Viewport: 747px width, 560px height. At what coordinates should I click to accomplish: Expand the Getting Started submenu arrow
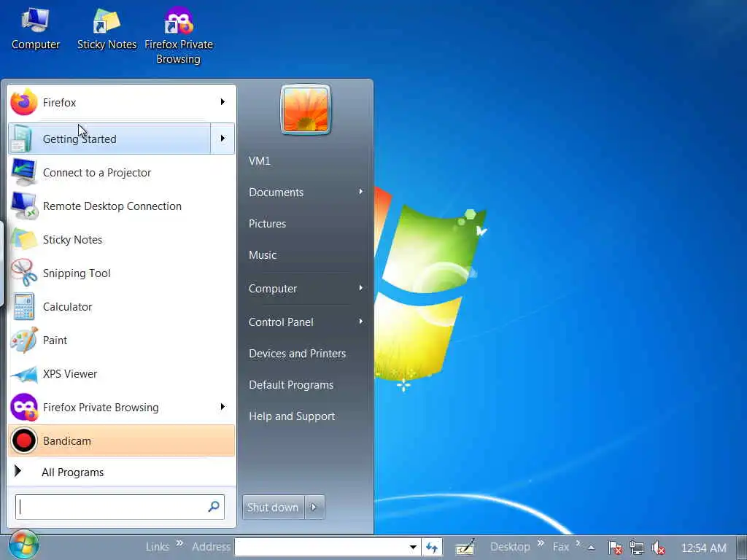coord(222,138)
